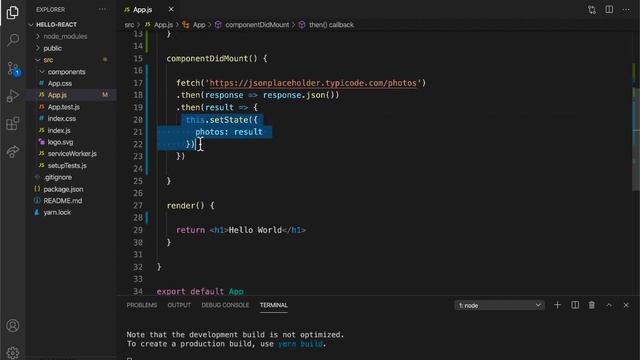Click the 'componentDidMount() {' text

pos(217,59)
